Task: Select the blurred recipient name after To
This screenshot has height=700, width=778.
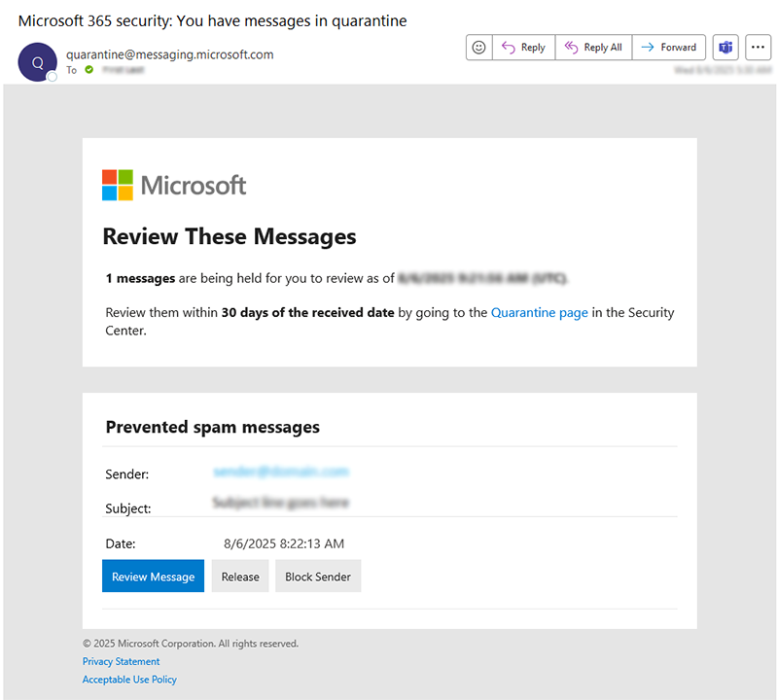Action: [124, 70]
